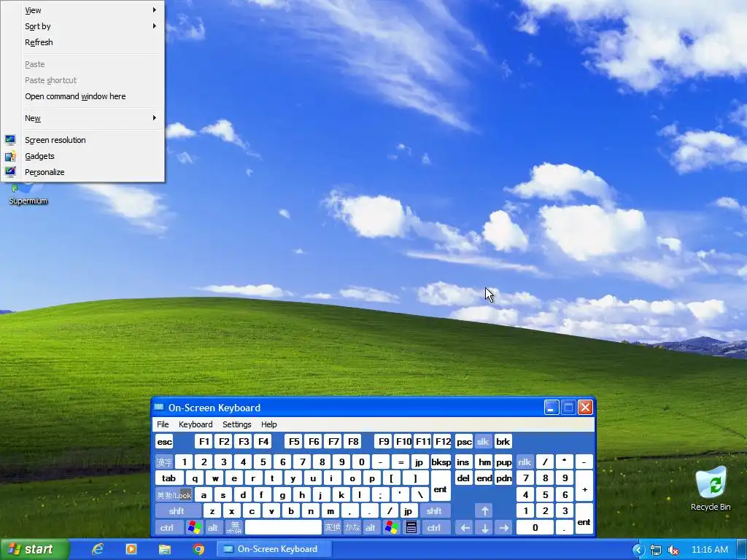Click the spacebar key
Screen dimensions: 747x560
(x=284, y=528)
